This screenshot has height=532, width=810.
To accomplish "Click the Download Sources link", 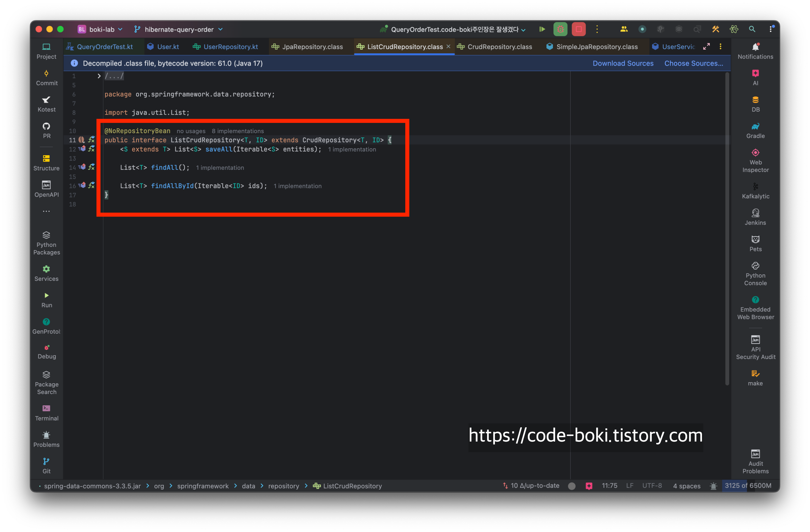I will point(623,63).
